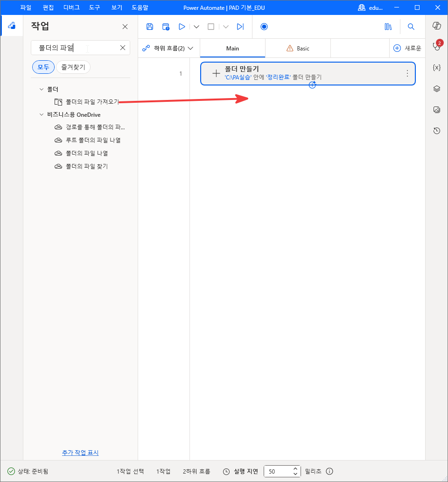Click the Run next action icon
This screenshot has width=448, height=482.
(240, 27)
